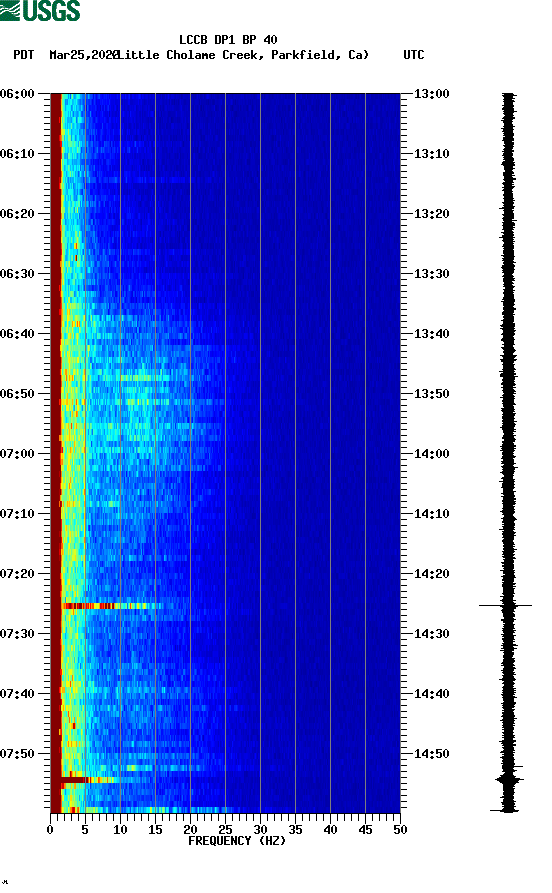Viewport: 552px width, 893px height.
Task: Click the 13:30 UTC time label
Action: (432, 273)
